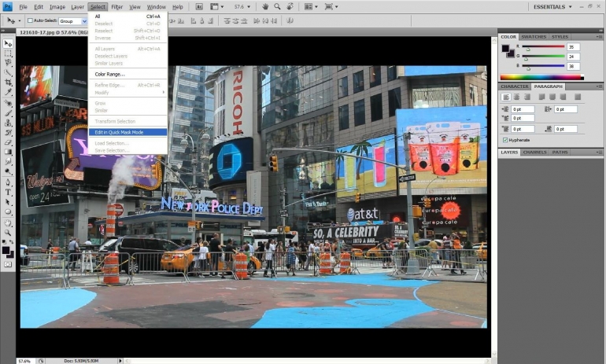606x364 pixels.
Task: Select the Rectangular Marquee tool
Action: coord(8,53)
